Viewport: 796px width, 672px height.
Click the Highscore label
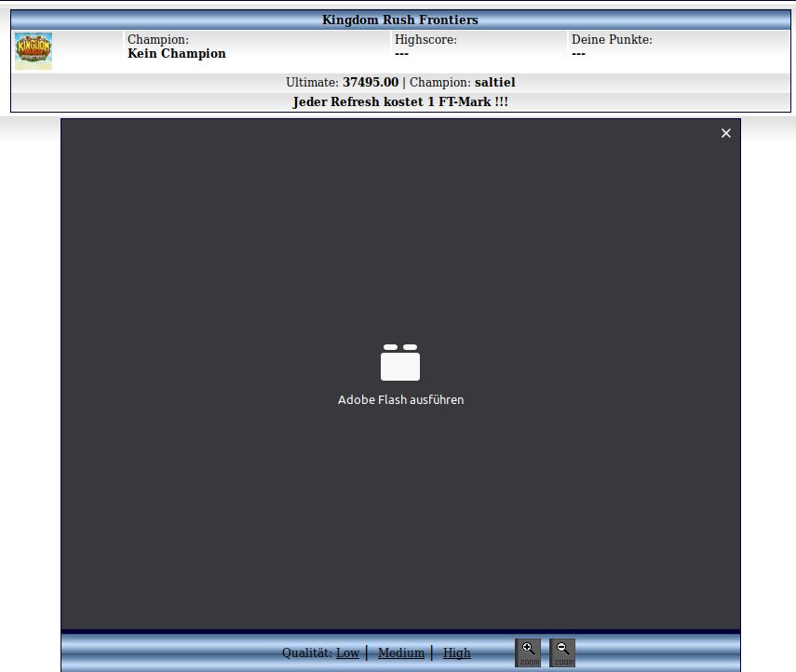point(425,40)
